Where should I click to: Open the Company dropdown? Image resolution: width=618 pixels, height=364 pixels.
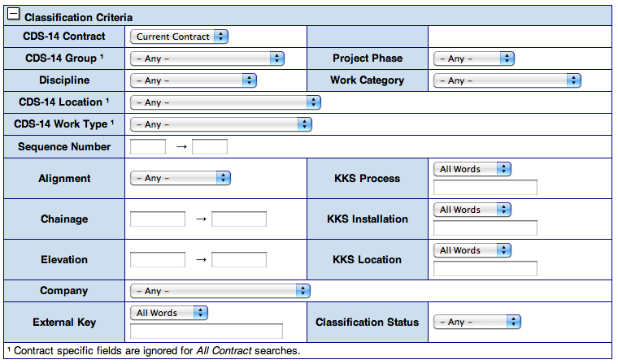220,290
